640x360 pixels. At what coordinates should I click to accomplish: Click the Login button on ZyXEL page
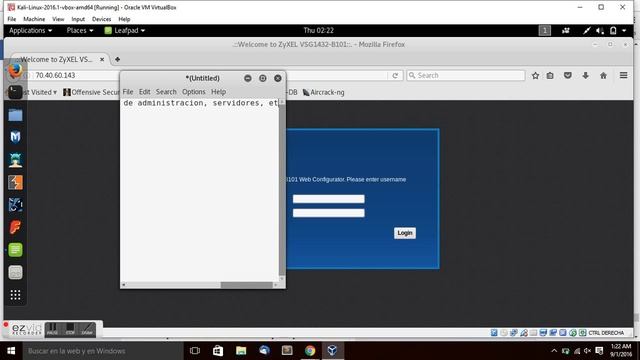tap(404, 233)
